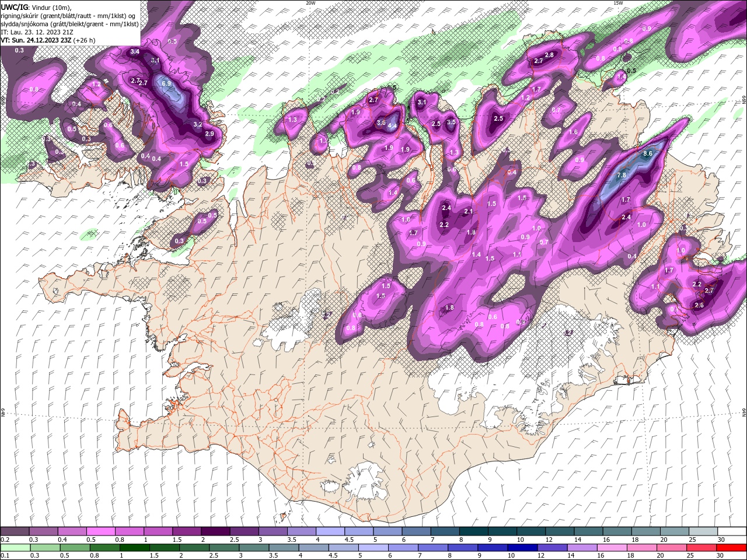This screenshot has height=560, width=747.
Task: Click the top-row dark purple swatch labeled 2
Action: point(215,531)
